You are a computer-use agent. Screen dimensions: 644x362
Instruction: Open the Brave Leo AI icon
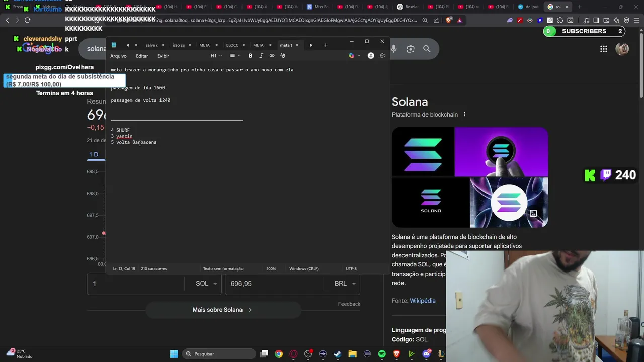coord(616,20)
